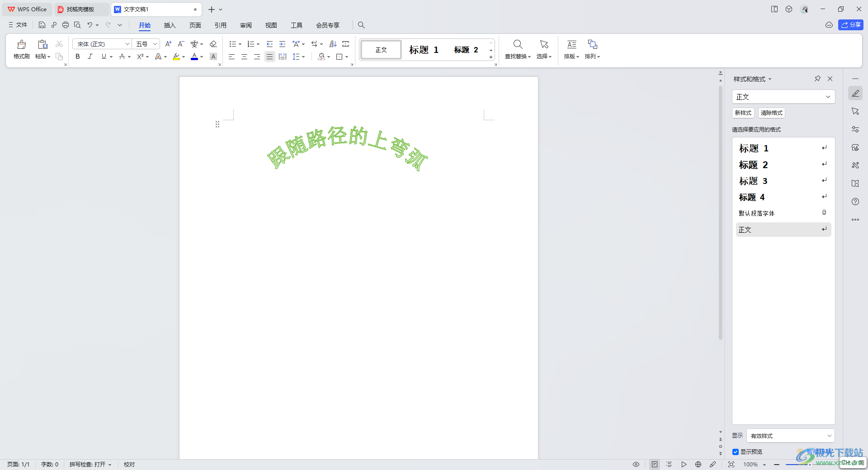Close the Styles and Formatting pane

pos(830,79)
